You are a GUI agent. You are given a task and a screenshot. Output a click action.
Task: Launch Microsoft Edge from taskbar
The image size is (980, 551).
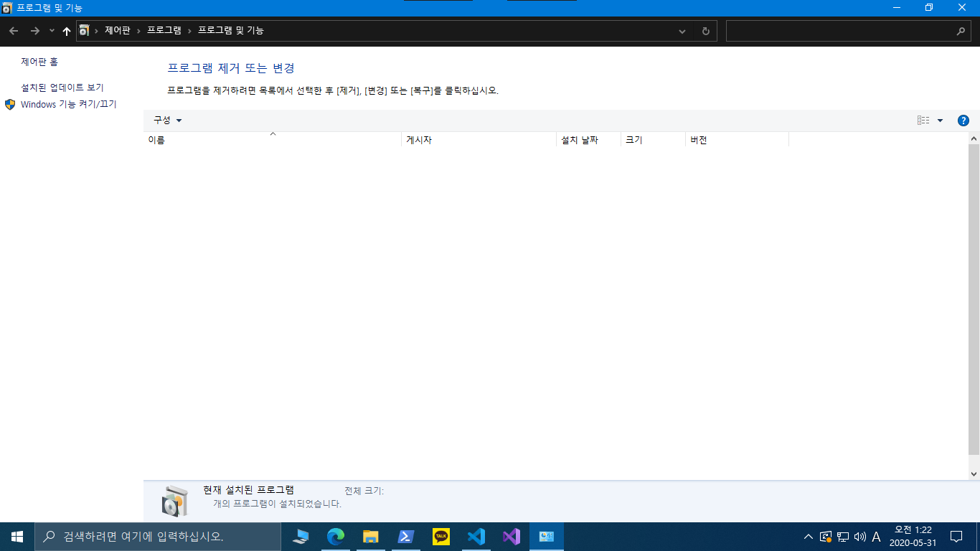(x=335, y=537)
